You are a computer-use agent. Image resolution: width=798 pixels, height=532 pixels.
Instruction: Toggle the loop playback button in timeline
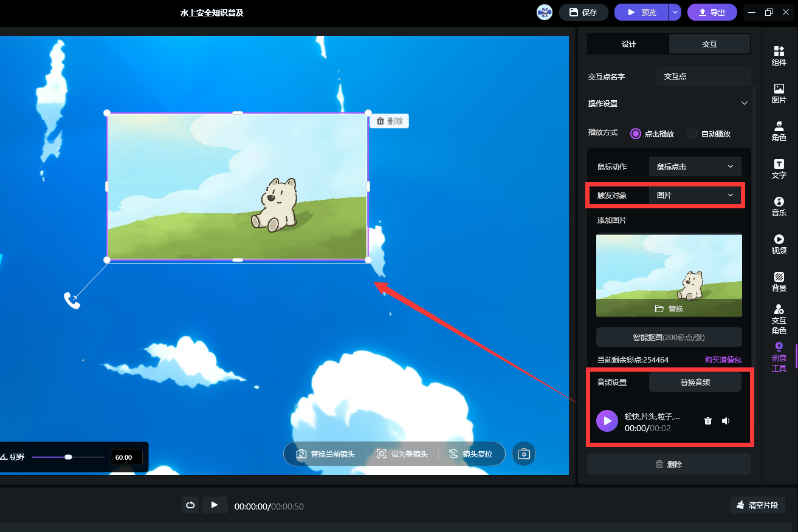[190, 505]
